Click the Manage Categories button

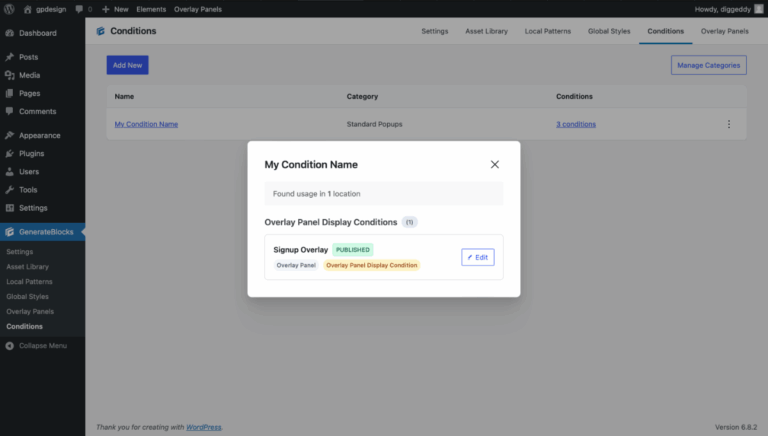[708, 65]
